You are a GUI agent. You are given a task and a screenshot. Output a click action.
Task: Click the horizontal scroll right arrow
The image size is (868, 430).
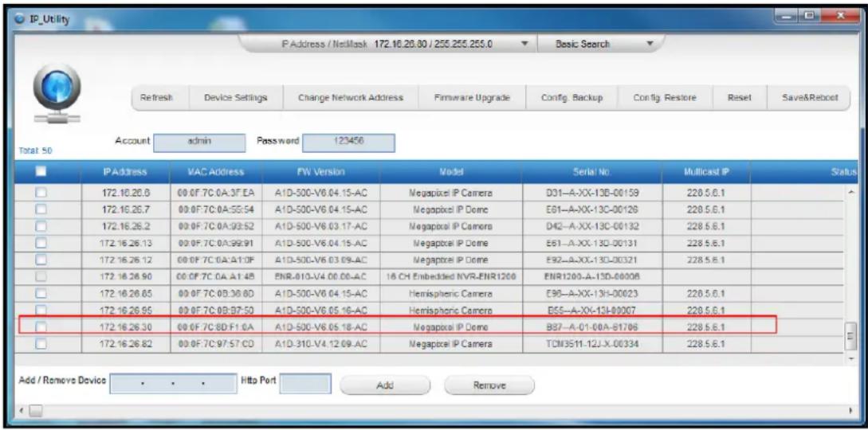coord(850,411)
